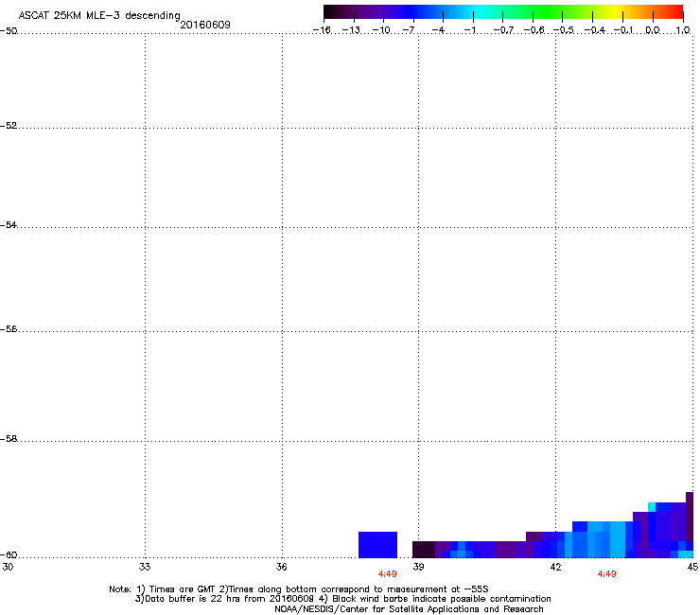
Task: Click the Data buffer is 22 hrs note
Action: (342, 599)
